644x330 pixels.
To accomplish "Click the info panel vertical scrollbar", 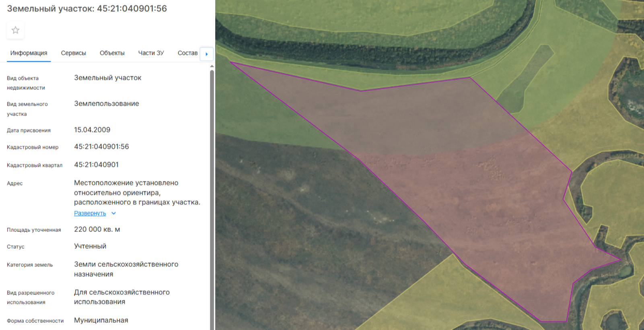I will click(x=212, y=200).
